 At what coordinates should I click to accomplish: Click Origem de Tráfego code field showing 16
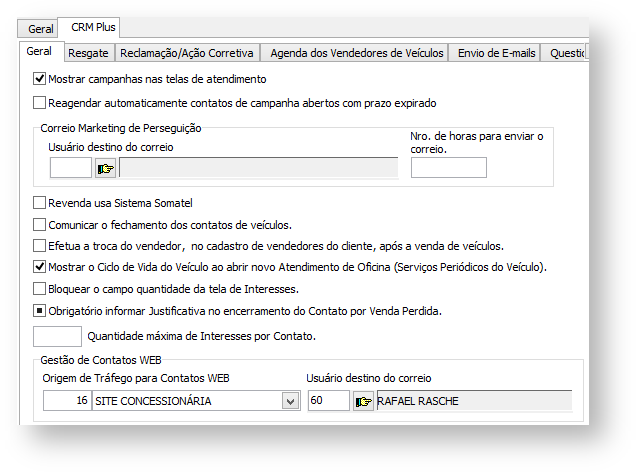click(x=67, y=401)
